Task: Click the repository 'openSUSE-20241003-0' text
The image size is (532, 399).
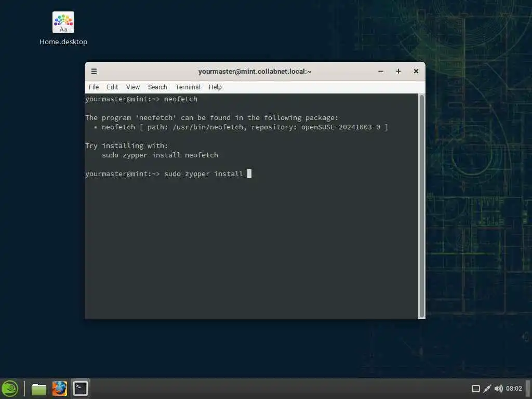Action: [x=341, y=127]
